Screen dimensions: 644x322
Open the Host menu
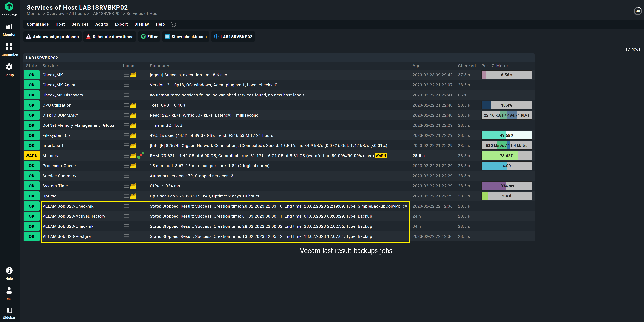click(x=60, y=24)
